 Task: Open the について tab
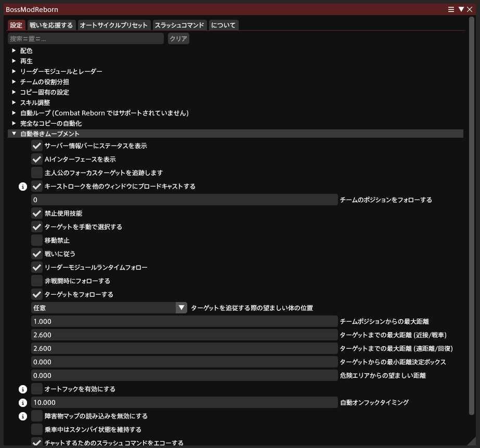(224, 25)
